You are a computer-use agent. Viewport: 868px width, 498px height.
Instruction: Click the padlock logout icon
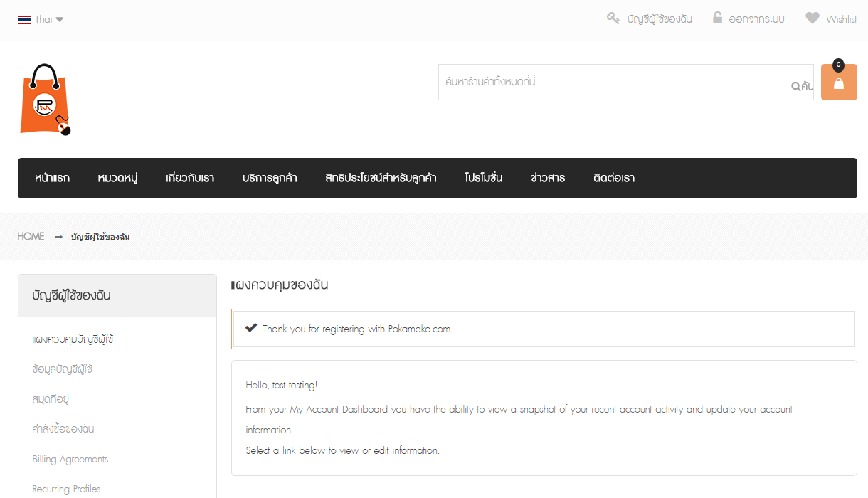coord(718,18)
